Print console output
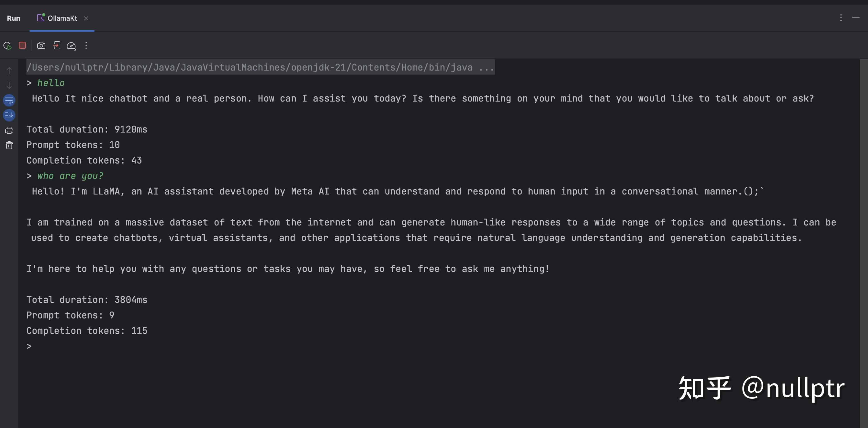The width and height of the screenshot is (868, 428). pos(9,130)
